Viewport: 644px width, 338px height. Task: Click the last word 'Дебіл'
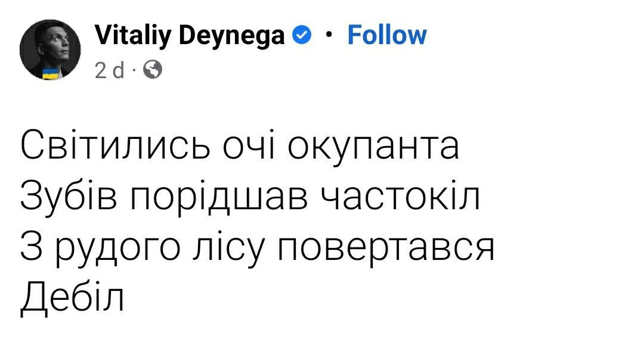click(72, 297)
